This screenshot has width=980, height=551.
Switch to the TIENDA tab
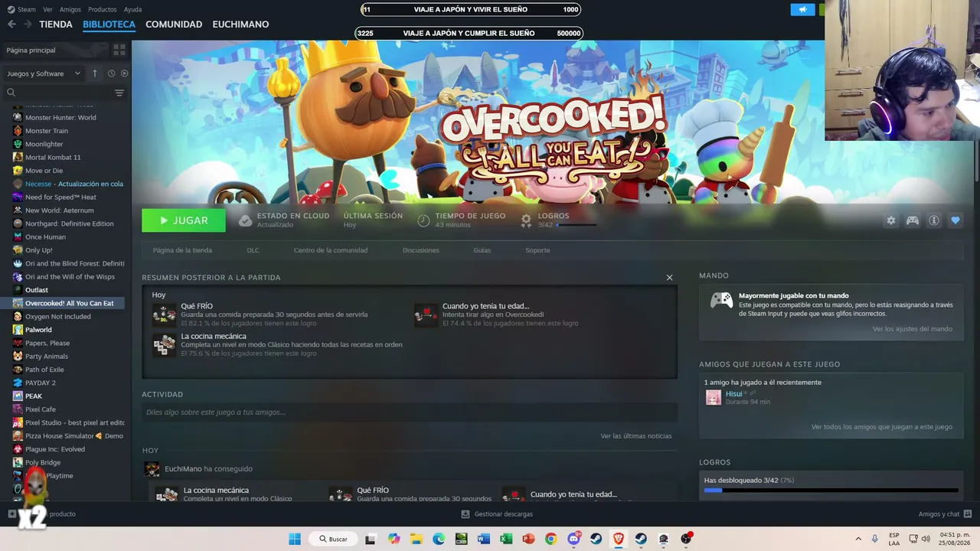[x=56, y=24]
